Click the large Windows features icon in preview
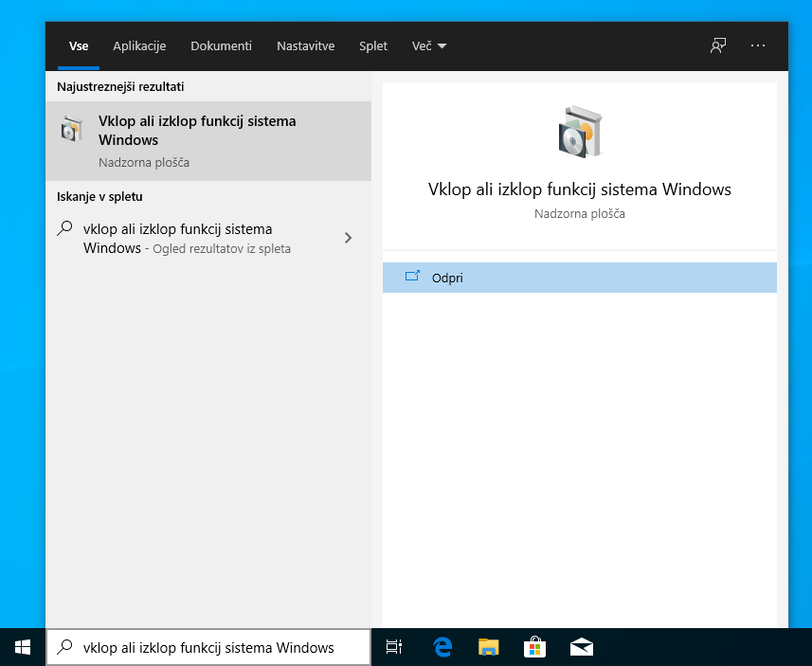Screen dimensions: 812x666 point(581,131)
